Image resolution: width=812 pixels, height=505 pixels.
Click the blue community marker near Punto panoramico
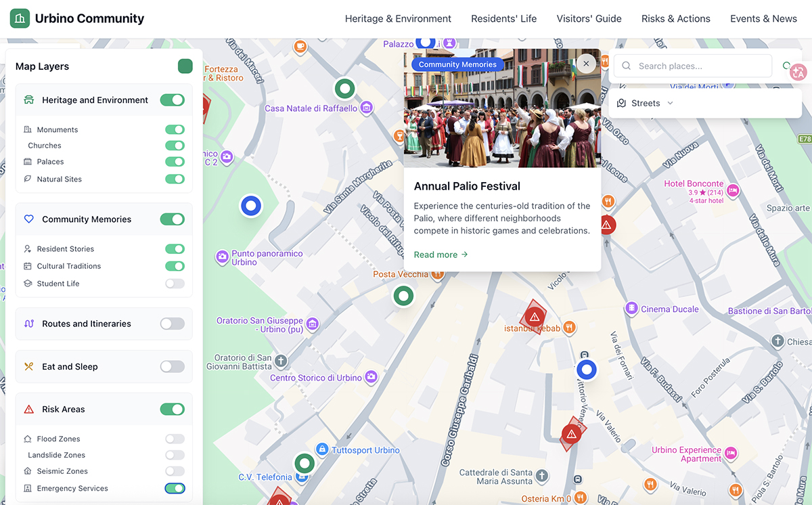(251, 205)
